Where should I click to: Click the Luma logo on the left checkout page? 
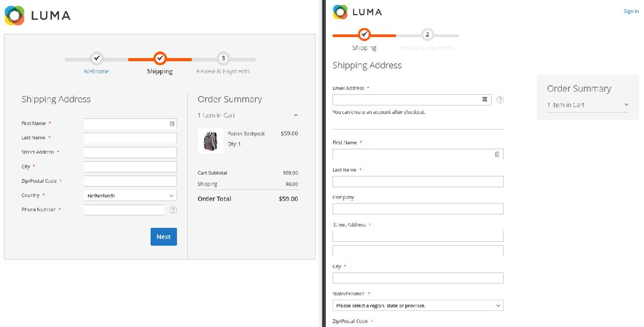pyautogui.click(x=36, y=16)
